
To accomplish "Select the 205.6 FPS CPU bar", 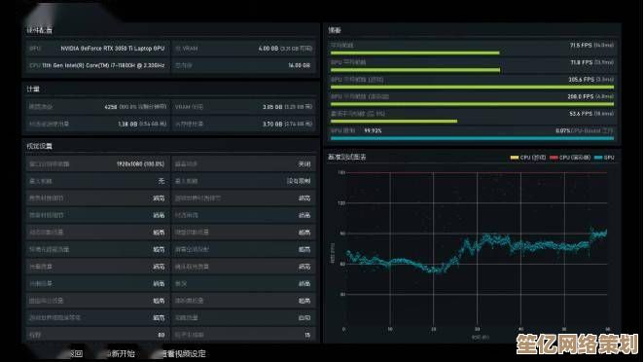I will click(x=473, y=88).
